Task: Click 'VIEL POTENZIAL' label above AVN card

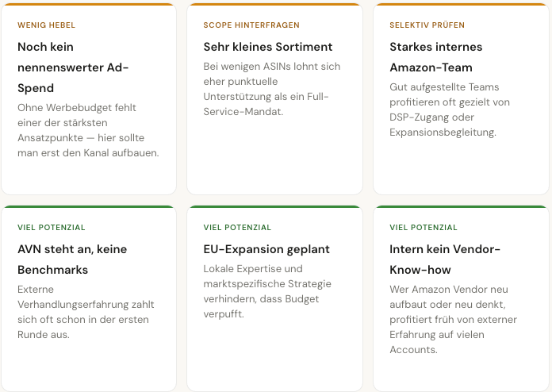Action: pos(51,228)
